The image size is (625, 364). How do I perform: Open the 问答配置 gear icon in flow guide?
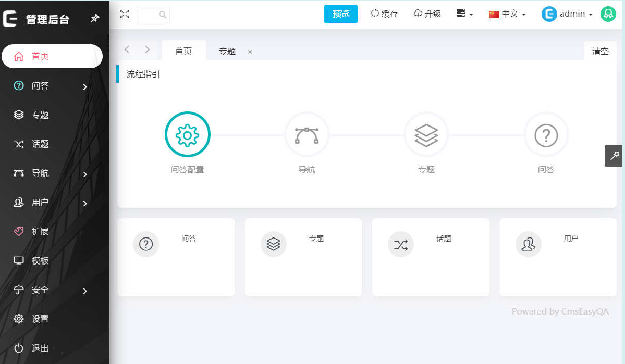coord(188,134)
